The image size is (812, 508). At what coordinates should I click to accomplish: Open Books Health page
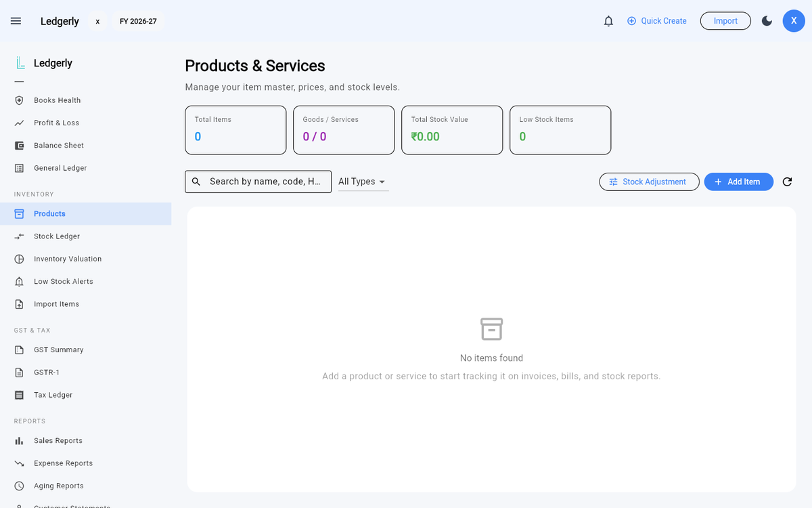(x=85, y=100)
